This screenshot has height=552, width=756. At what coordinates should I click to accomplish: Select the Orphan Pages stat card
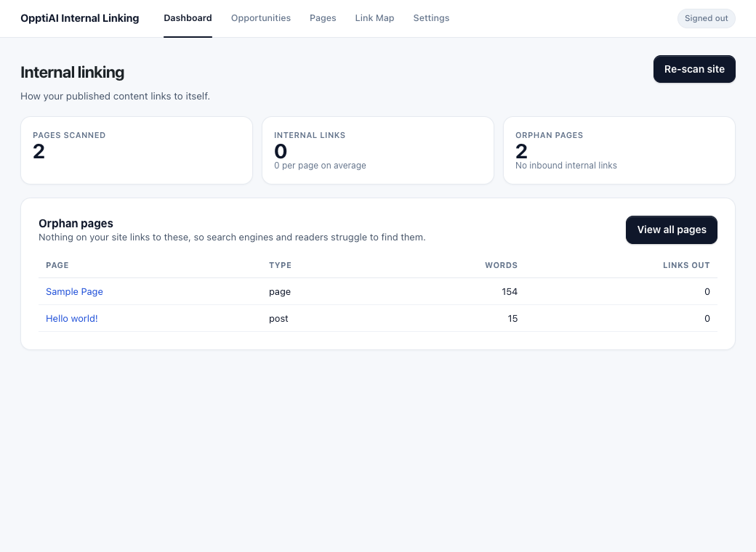[619, 150]
